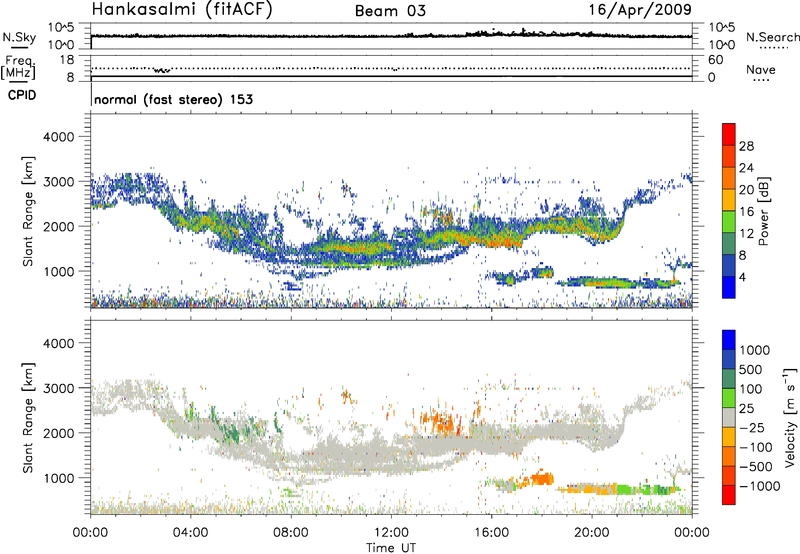Click the date "16/Apr/2009"
This screenshot has width=800, height=554.
640,10
